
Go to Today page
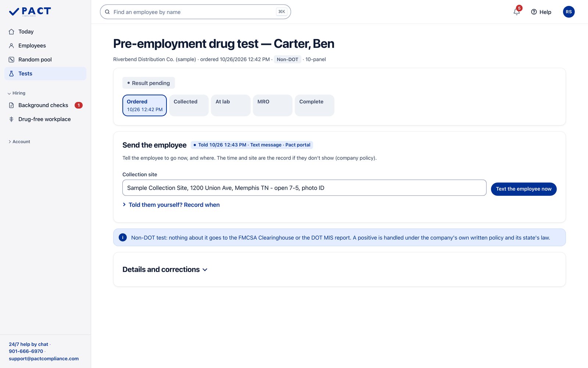tap(46, 32)
